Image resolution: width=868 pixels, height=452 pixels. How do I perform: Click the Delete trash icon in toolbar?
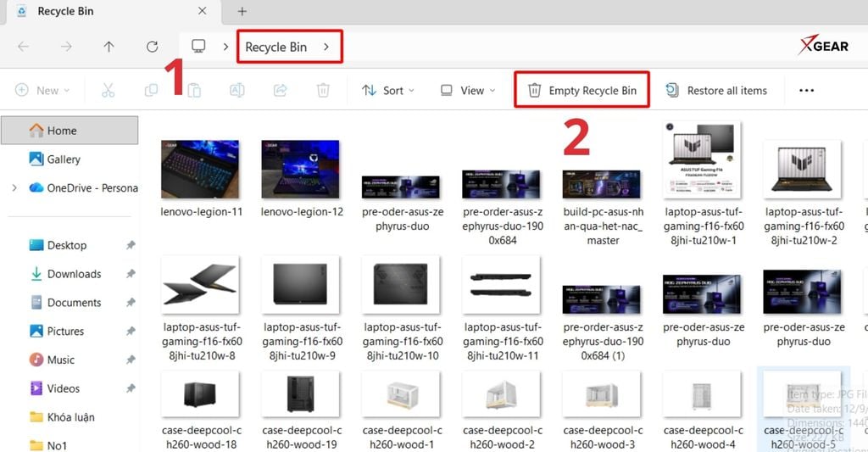[323, 90]
